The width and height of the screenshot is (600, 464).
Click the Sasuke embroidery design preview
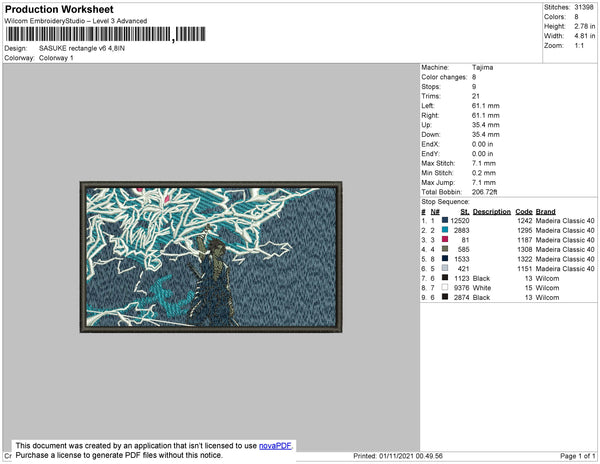point(212,258)
